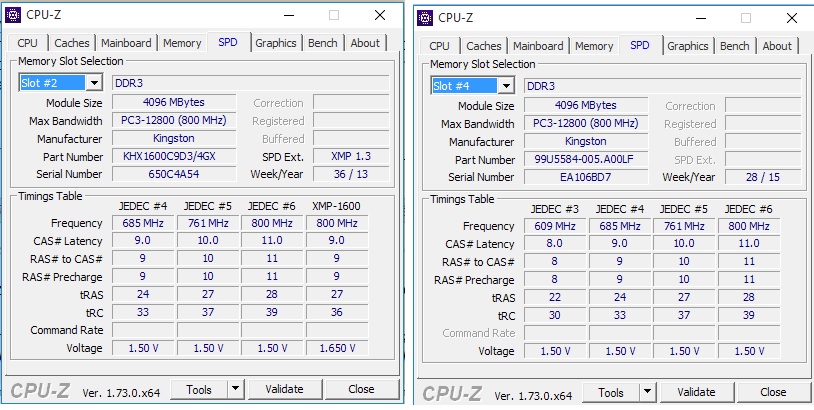Click XMP-1600 column header in left window
The width and height of the screenshot is (814, 410).
click(x=336, y=206)
